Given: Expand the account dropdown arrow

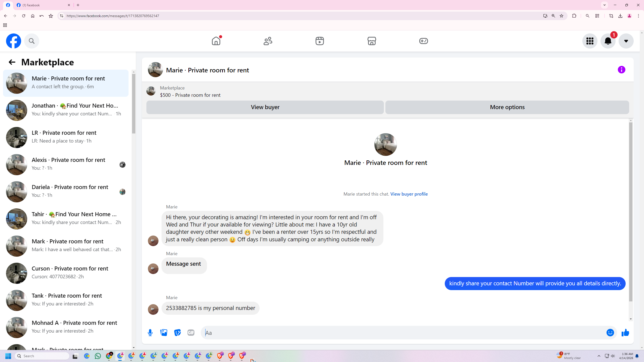Looking at the screenshot, I should (626, 41).
